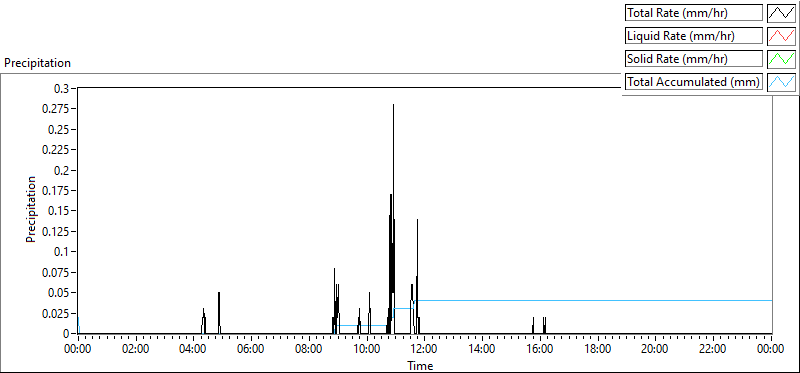Image resolution: width=800 pixels, height=373 pixels.
Task: Select the 'Total Accumulated (mm)' legend label
Action: point(693,82)
